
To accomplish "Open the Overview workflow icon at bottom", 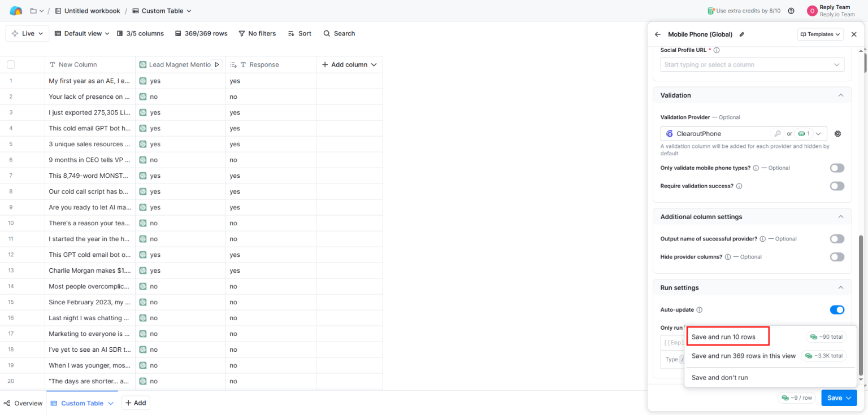I will [7, 403].
